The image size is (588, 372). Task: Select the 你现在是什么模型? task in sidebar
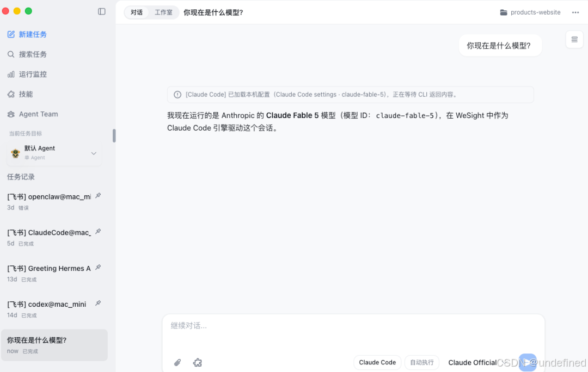click(x=54, y=345)
